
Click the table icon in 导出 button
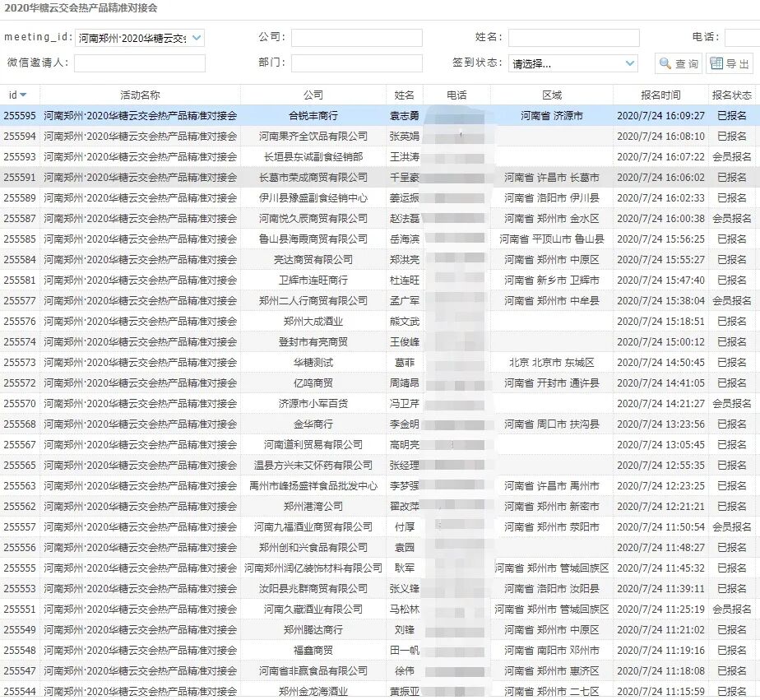coord(716,63)
